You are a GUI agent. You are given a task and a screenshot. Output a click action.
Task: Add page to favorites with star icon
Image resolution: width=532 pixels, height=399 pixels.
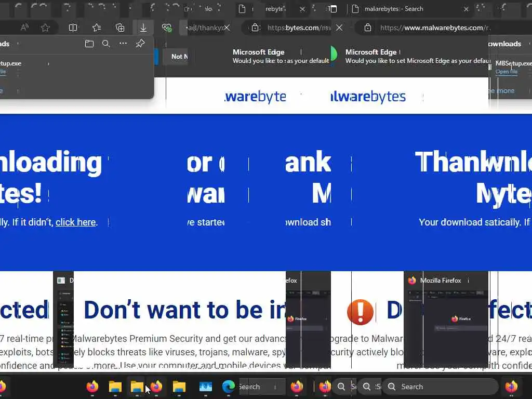tap(45, 28)
